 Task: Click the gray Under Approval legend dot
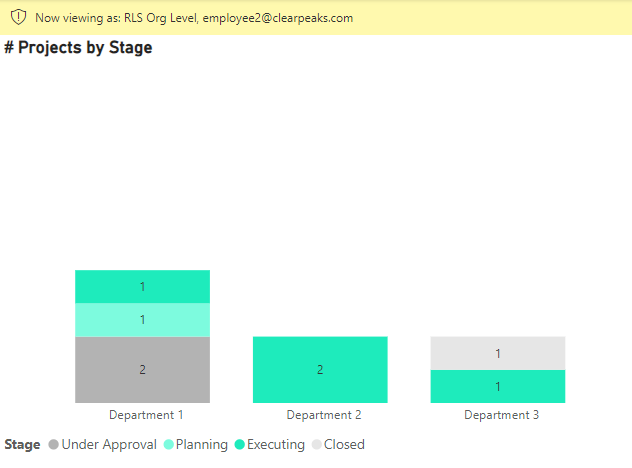click(53, 445)
